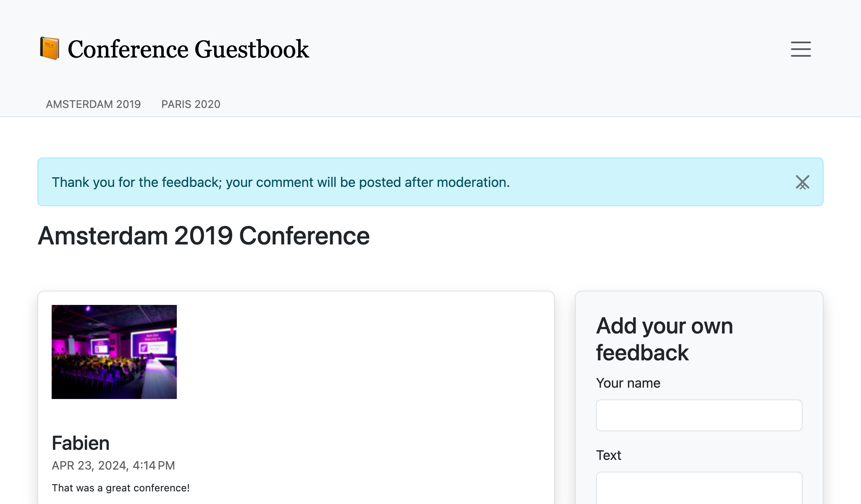Click the Add your own feedback heading

pos(664,339)
